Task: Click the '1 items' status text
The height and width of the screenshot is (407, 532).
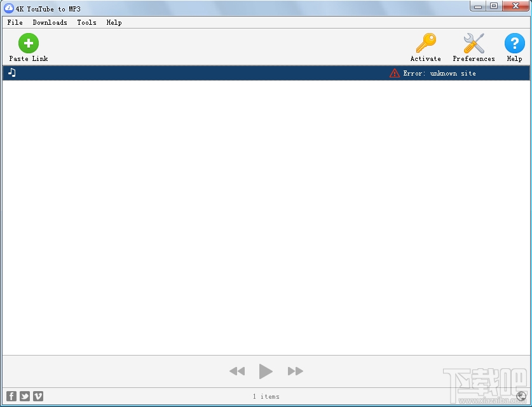Action: coord(266,396)
